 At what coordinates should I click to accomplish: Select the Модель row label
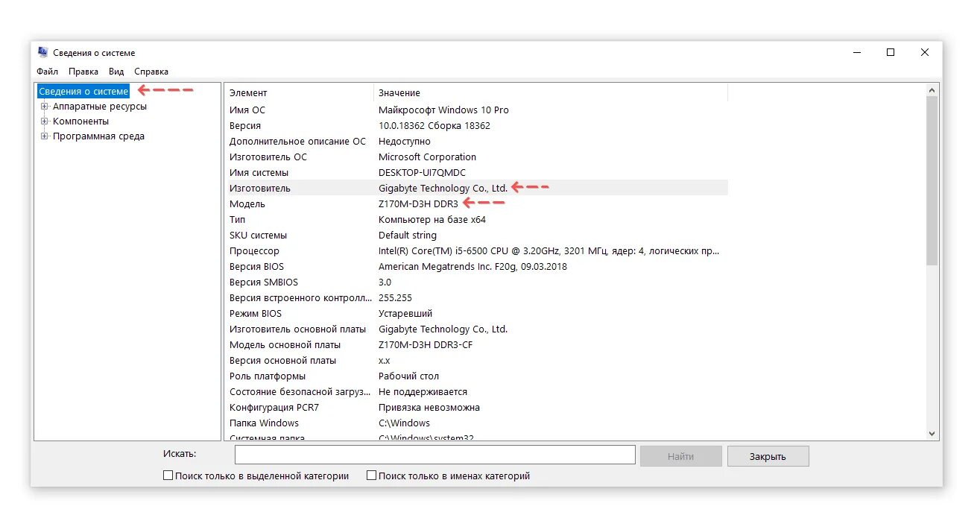pyautogui.click(x=247, y=204)
